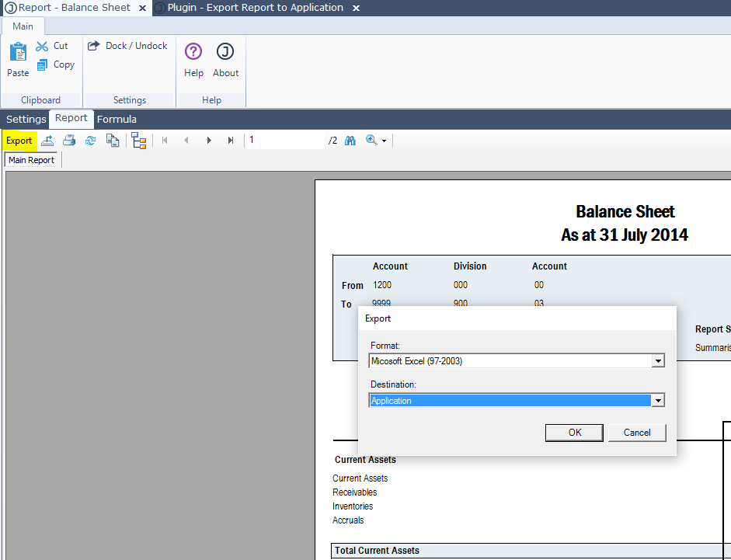Go to the next report page
Viewport: 731px width, 560px height.
208,141
